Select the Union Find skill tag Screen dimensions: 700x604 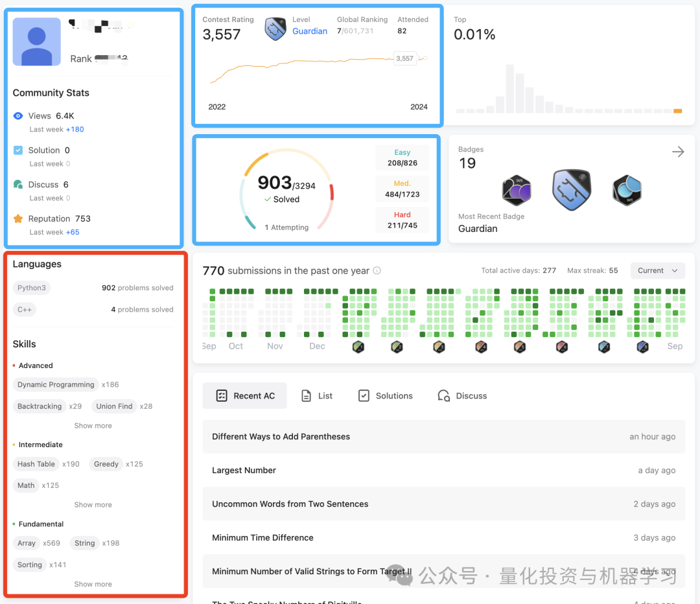point(114,406)
